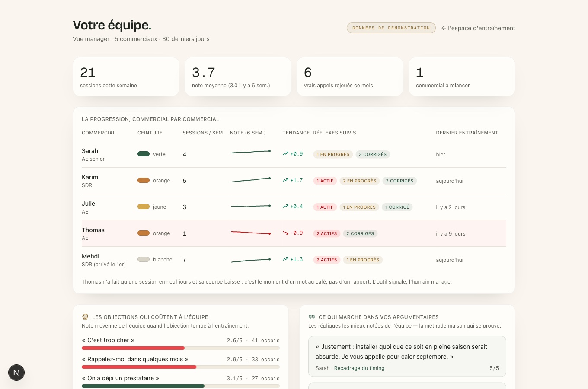Click Karim's note sparkline chart
This screenshot has width=588, height=389.
pyautogui.click(x=251, y=180)
